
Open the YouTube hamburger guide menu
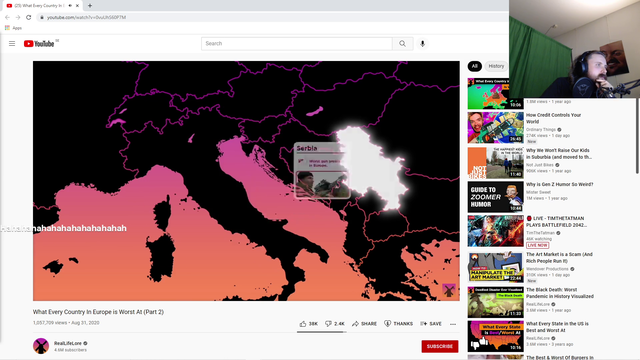[12, 43]
